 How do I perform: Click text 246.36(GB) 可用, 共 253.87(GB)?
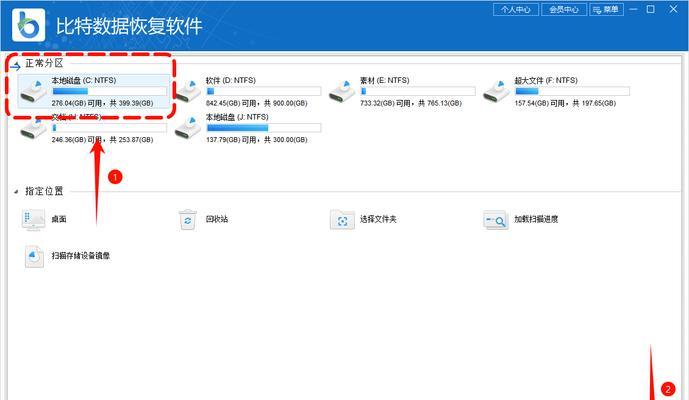tap(102, 140)
